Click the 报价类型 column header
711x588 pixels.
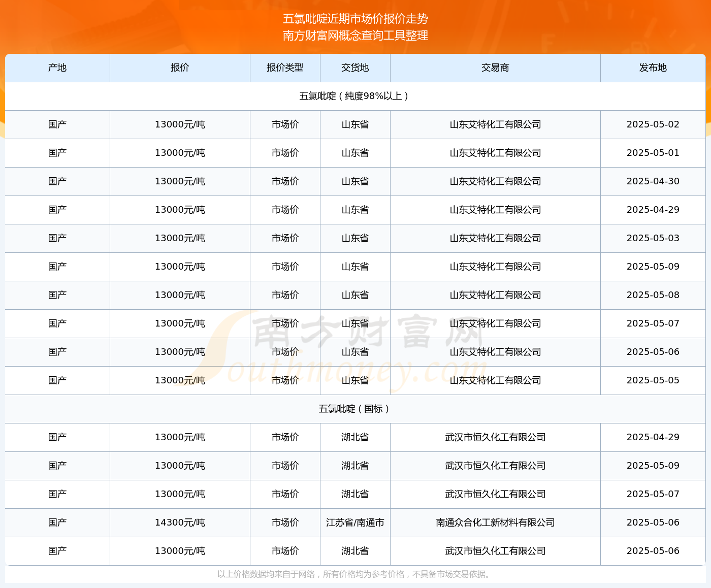285,68
